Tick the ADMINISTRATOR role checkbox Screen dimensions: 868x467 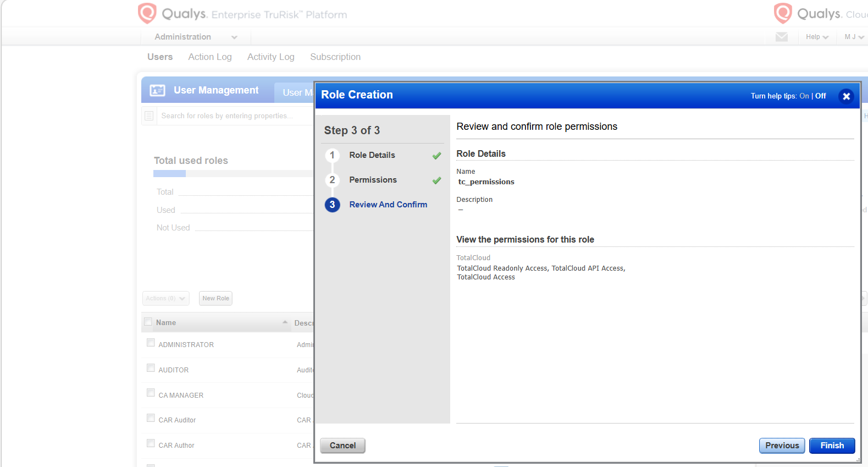tap(151, 343)
